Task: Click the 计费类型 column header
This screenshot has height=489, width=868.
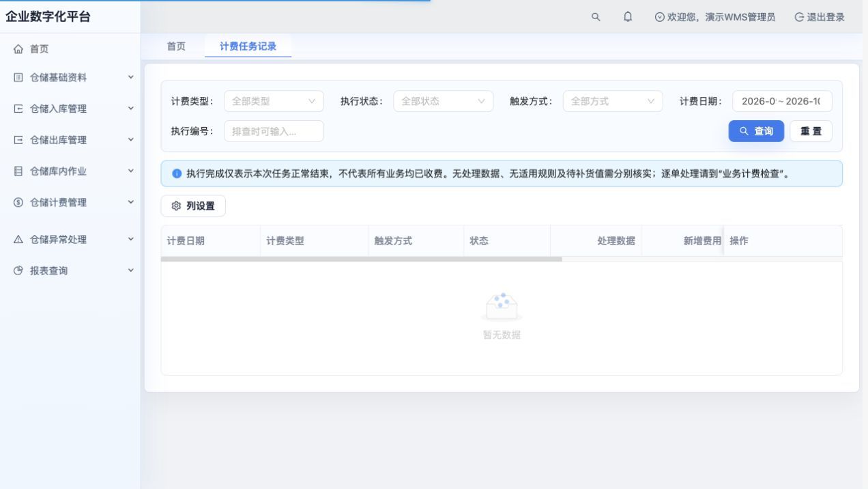Action: pyautogui.click(x=314, y=241)
